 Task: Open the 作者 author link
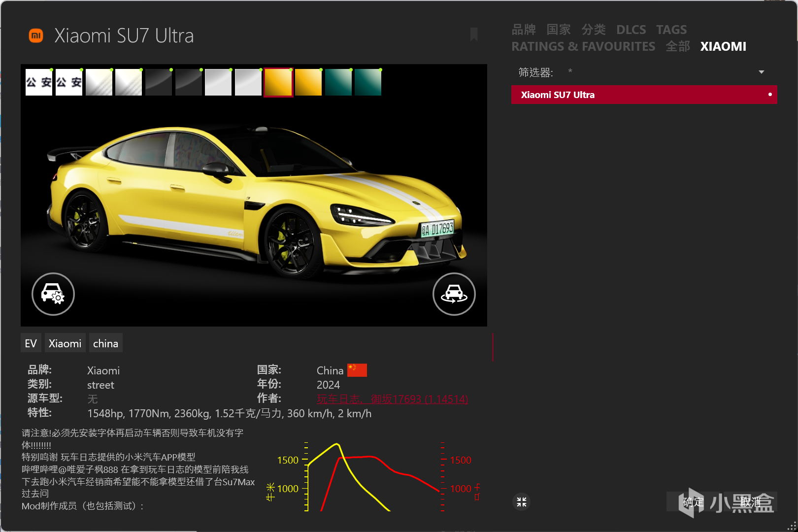coord(392,399)
